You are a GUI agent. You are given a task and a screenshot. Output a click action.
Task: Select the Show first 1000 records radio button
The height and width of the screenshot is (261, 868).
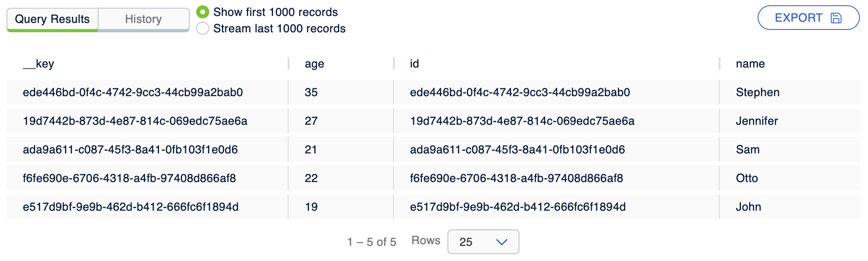point(202,12)
